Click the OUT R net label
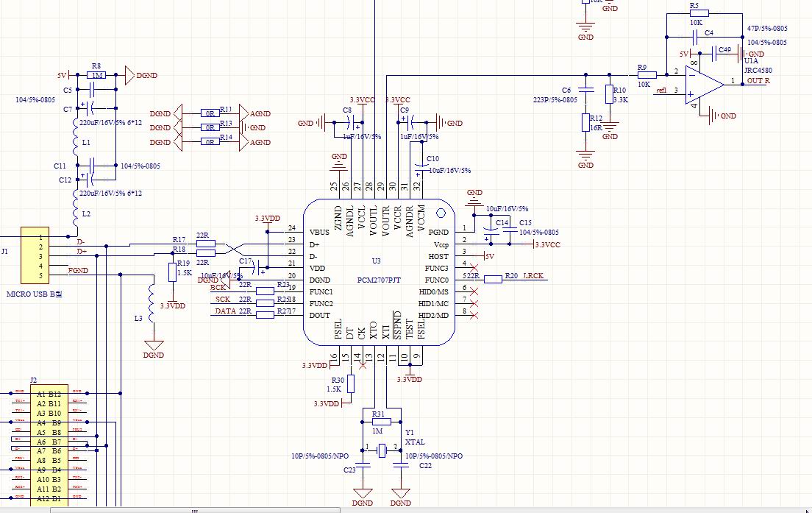812x513 pixels. point(758,81)
